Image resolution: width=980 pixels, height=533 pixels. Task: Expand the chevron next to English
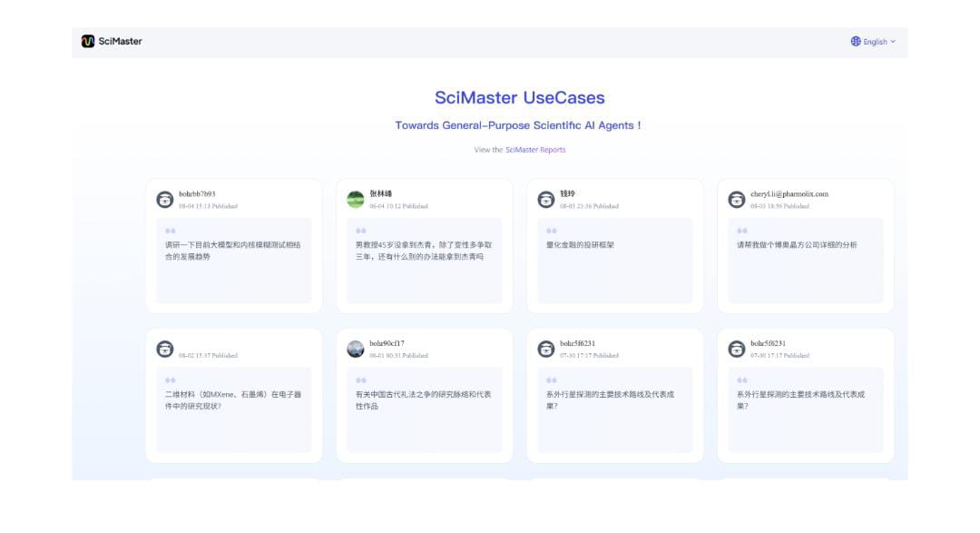893,42
